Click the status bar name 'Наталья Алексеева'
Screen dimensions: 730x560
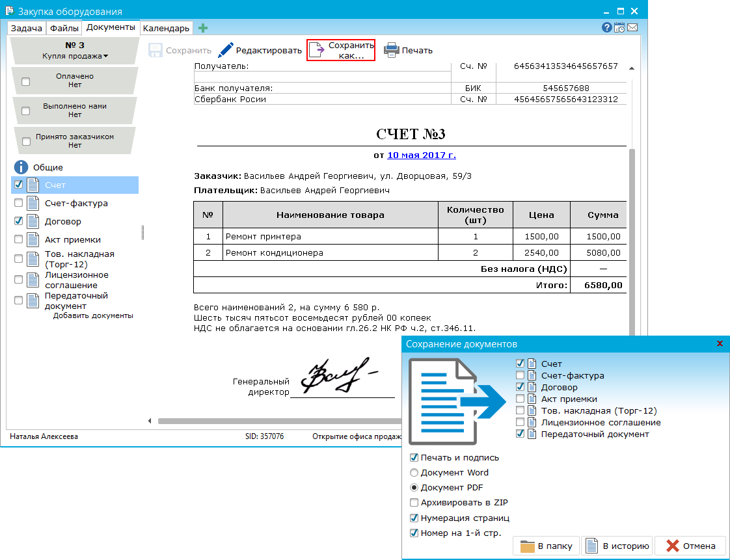point(44,436)
